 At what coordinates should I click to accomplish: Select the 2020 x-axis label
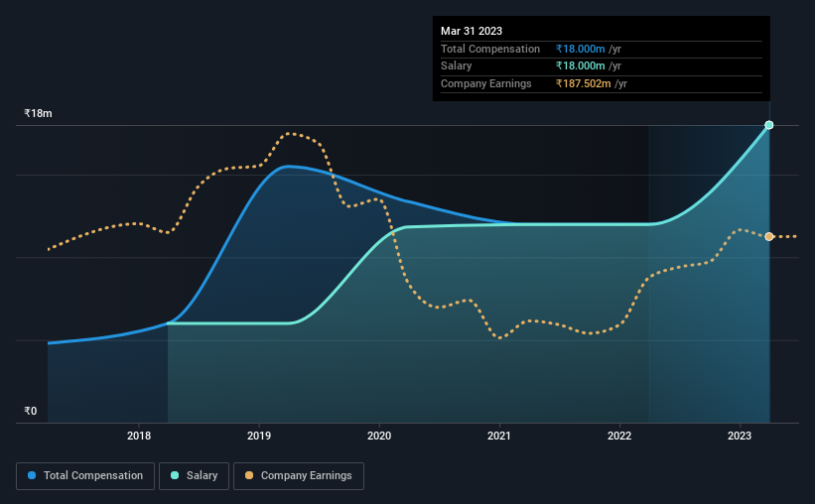pos(379,436)
